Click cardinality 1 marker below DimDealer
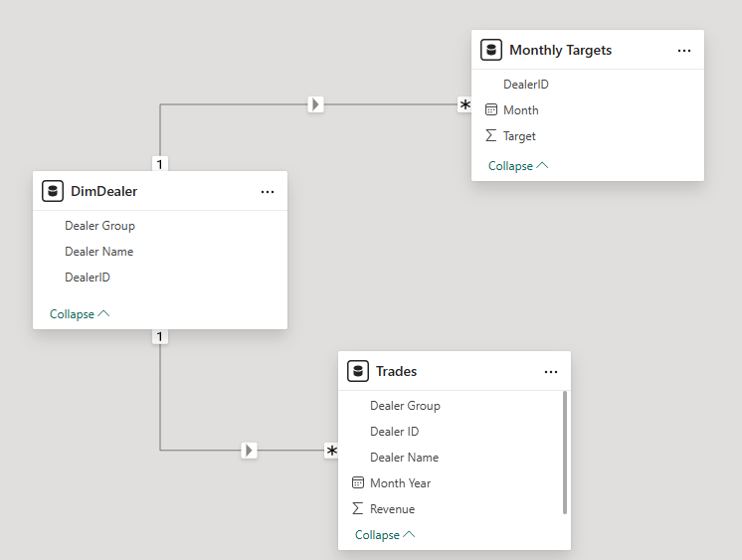The height and width of the screenshot is (560, 742). coord(160,336)
